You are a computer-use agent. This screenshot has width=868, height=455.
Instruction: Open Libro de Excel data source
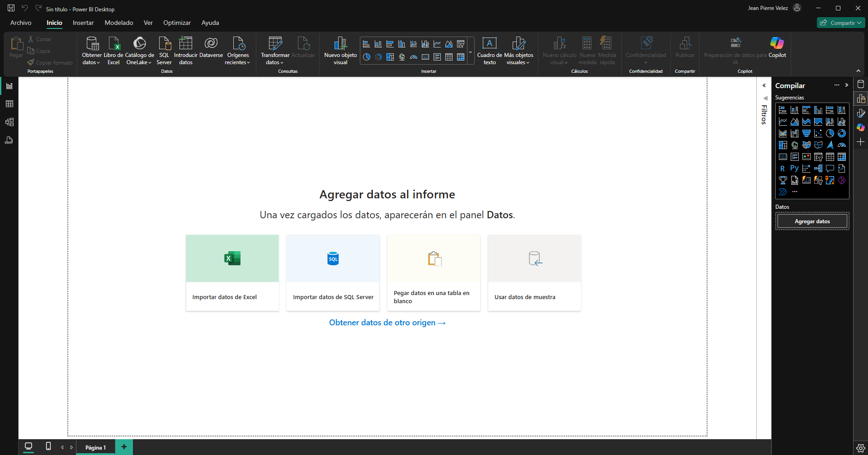(x=113, y=51)
